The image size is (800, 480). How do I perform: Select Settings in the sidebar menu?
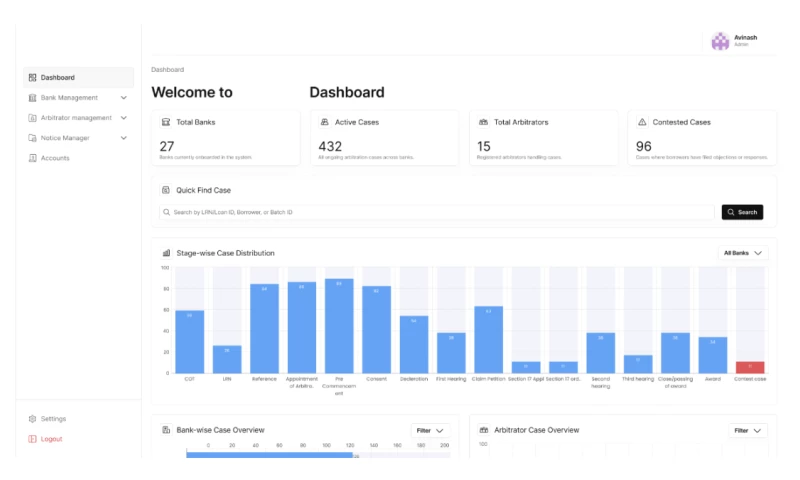tap(53, 419)
